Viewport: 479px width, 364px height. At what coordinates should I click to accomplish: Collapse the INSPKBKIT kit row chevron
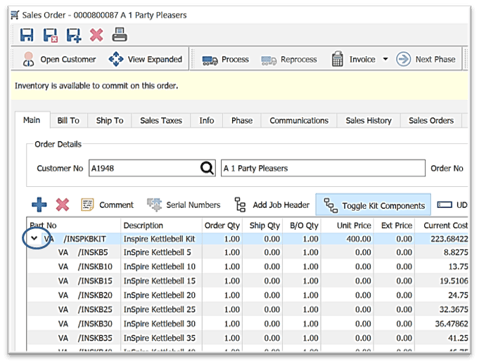click(34, 238)
